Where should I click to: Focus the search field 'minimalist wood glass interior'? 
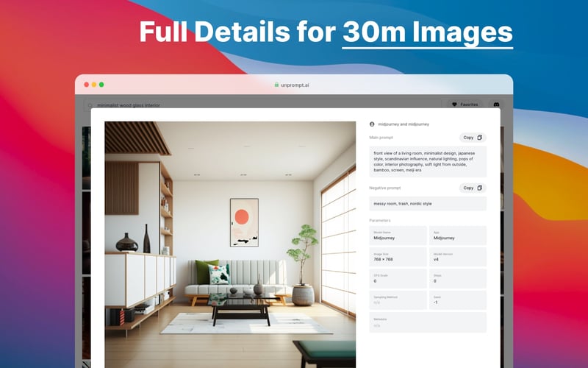point(262,105)
